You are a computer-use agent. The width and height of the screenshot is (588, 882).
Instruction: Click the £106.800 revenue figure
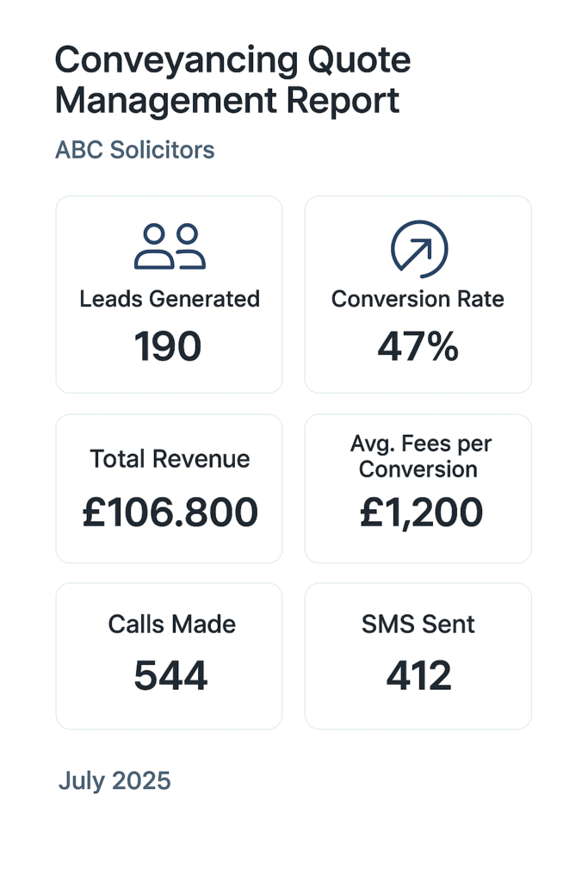pyautogui.click(x=170, y=512)
